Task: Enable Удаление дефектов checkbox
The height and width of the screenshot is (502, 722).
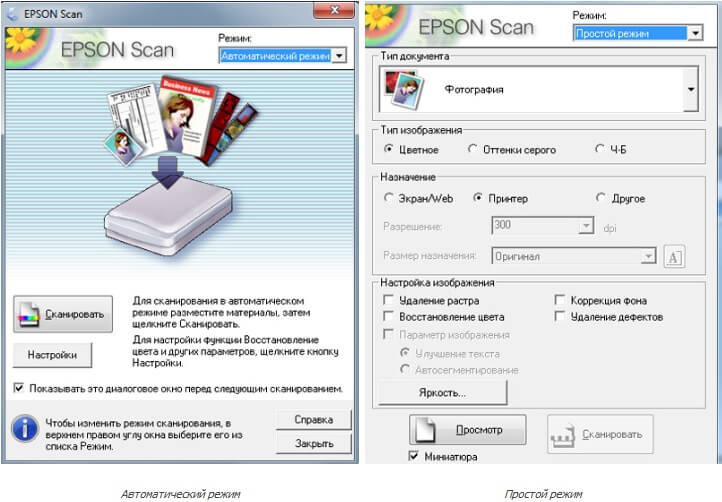Action: click(559, 316)
